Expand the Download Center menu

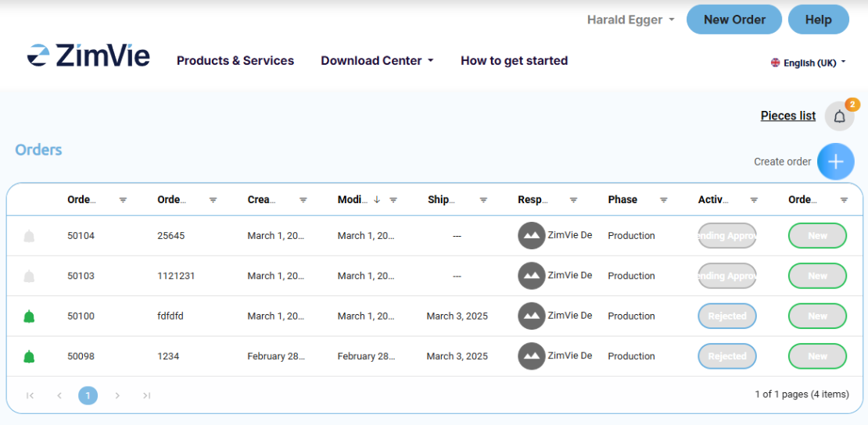coord(377,61)
